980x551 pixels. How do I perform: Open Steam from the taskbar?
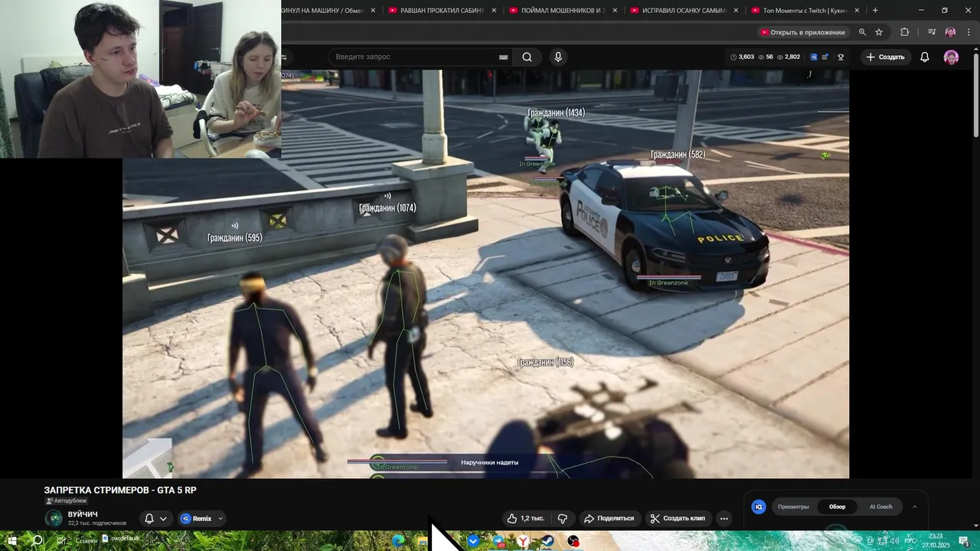(x=547, y=541)
